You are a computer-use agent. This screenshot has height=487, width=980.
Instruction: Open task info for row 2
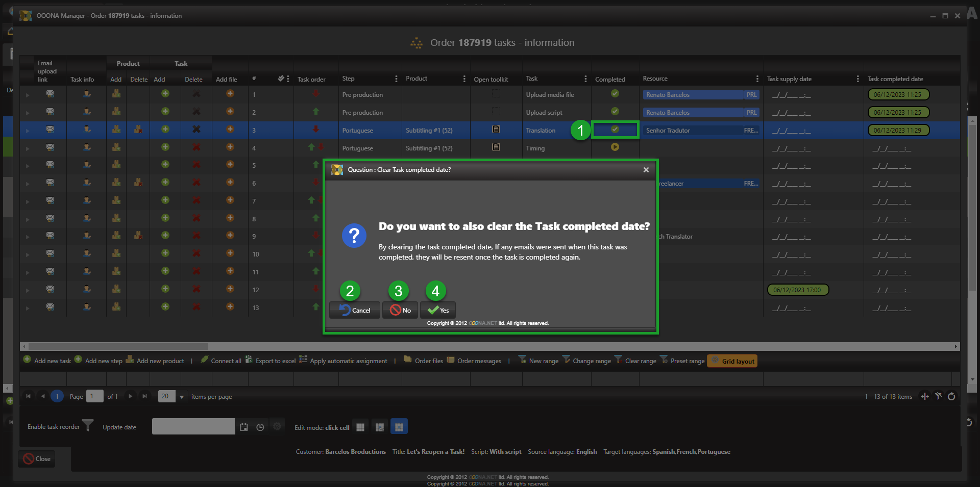87,112
